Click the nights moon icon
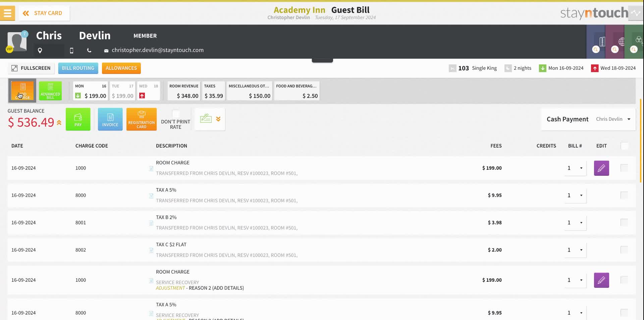 (x=508, y=68)
